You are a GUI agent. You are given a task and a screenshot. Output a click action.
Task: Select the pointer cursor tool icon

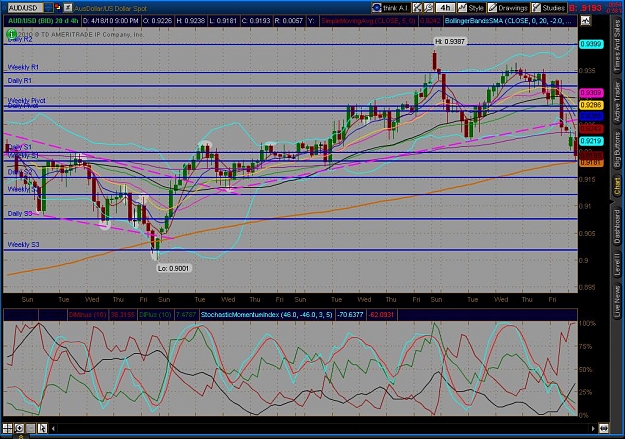[x=42, y=428]
